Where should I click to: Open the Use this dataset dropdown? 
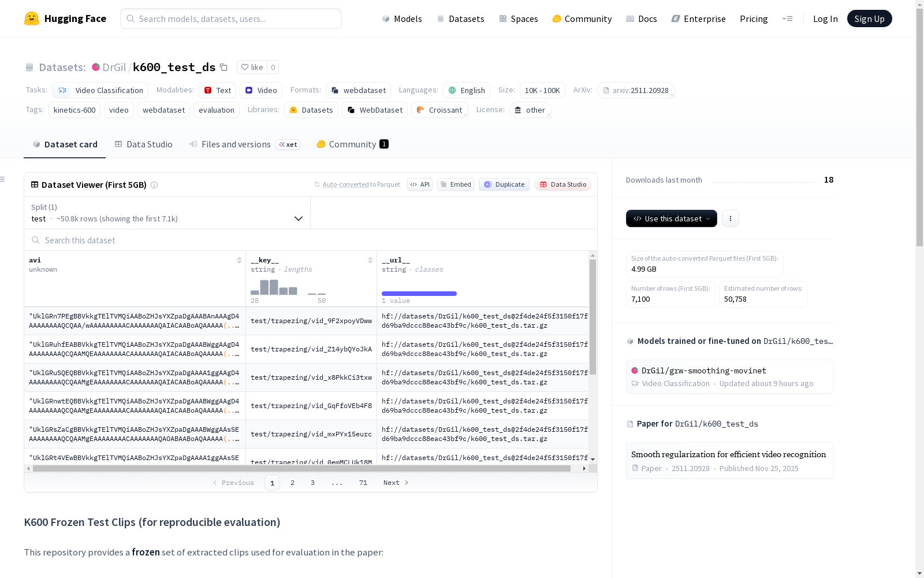point(672,218)
